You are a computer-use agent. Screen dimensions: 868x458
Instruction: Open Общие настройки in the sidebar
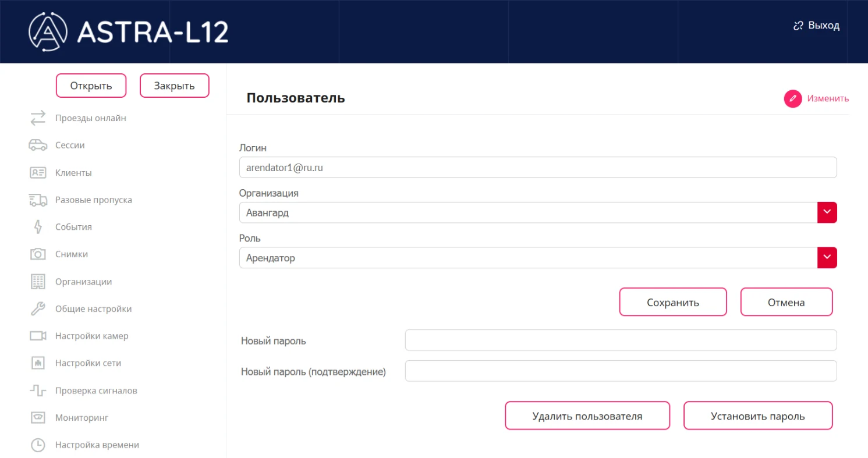click(x=93, y=309)
